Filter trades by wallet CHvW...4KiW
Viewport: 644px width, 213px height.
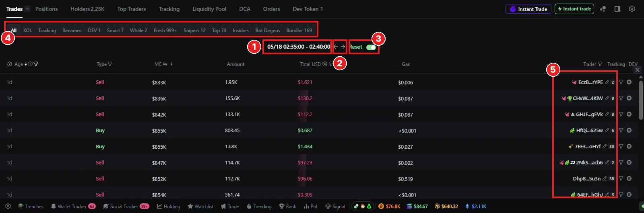click(621, 98)
